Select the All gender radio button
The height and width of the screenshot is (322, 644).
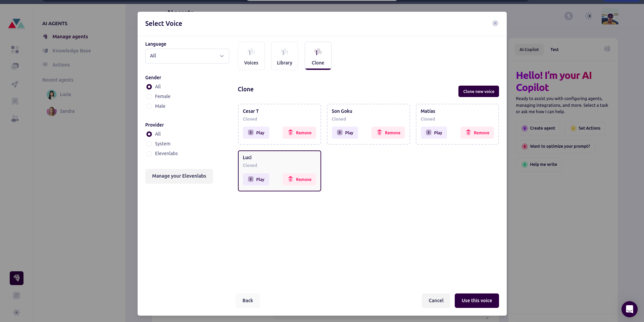pyautogui.click(x=149, y=87)
